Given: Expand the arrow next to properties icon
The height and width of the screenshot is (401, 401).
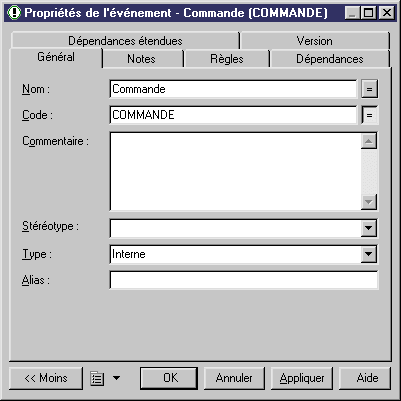Looking at the screenshot, I should click(116, 378).
